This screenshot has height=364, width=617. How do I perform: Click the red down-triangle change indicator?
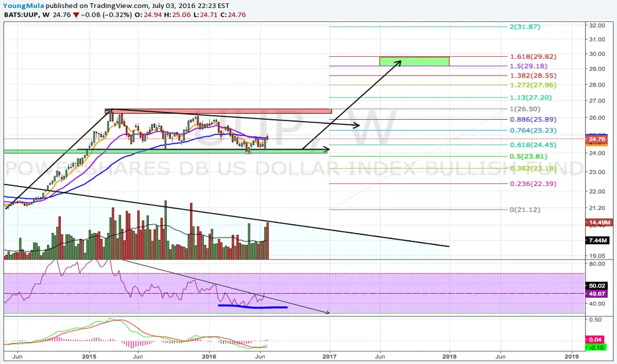click(76, 15)
